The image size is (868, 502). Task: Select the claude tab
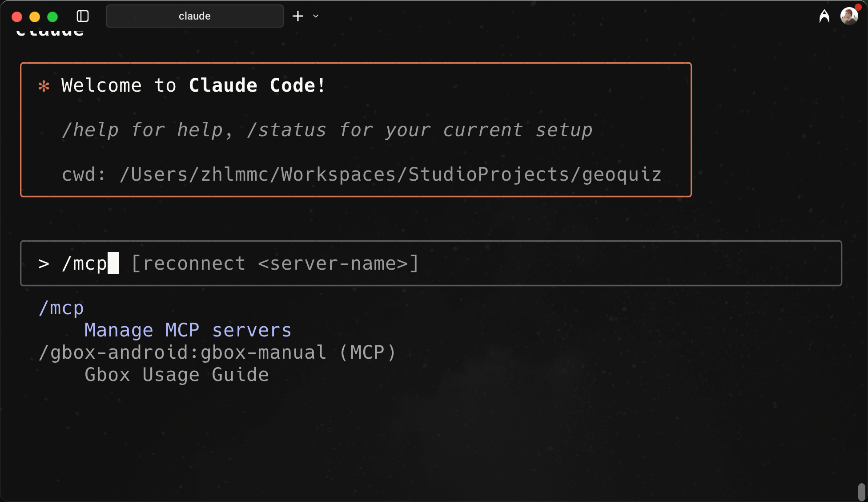(x=194, y=16)
